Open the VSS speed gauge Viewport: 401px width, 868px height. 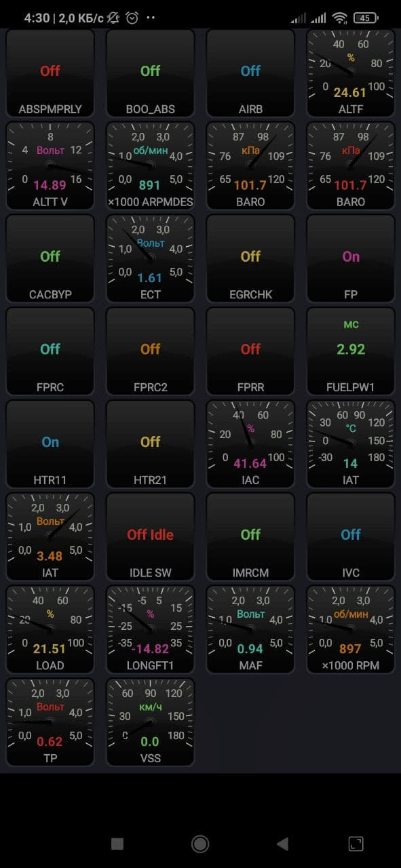pyautogui.click(x=151, y=722)
